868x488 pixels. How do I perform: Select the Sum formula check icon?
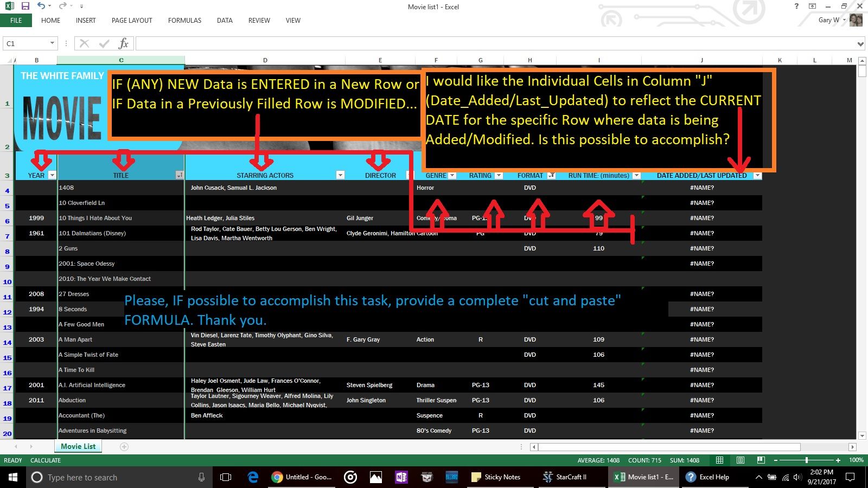[103, 43]
